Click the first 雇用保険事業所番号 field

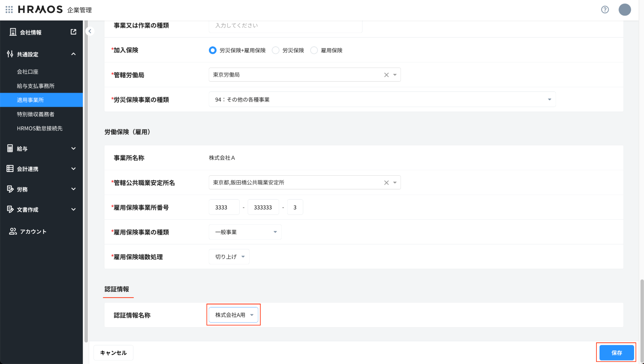(x=224, y=207)
